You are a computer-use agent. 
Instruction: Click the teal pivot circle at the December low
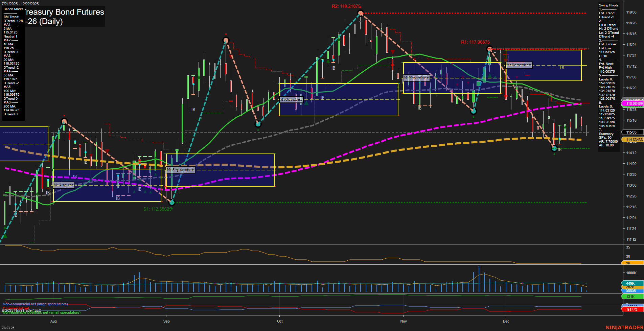554,148
